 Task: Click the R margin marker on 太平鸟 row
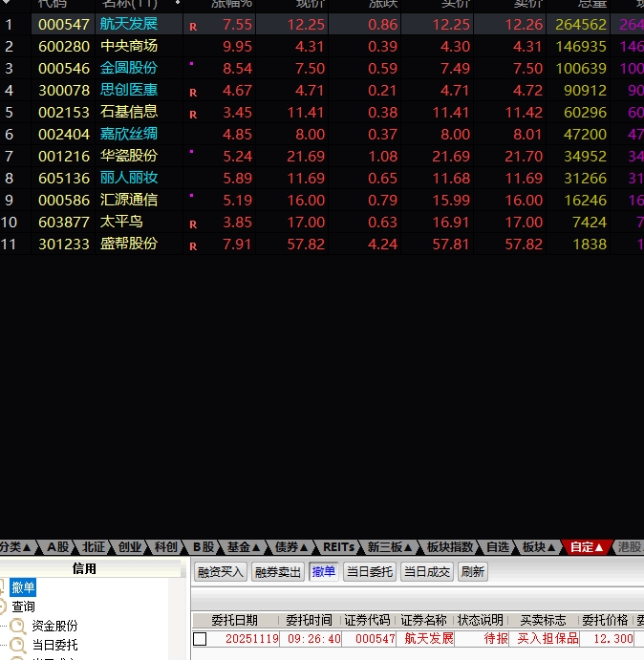point(193,224)
